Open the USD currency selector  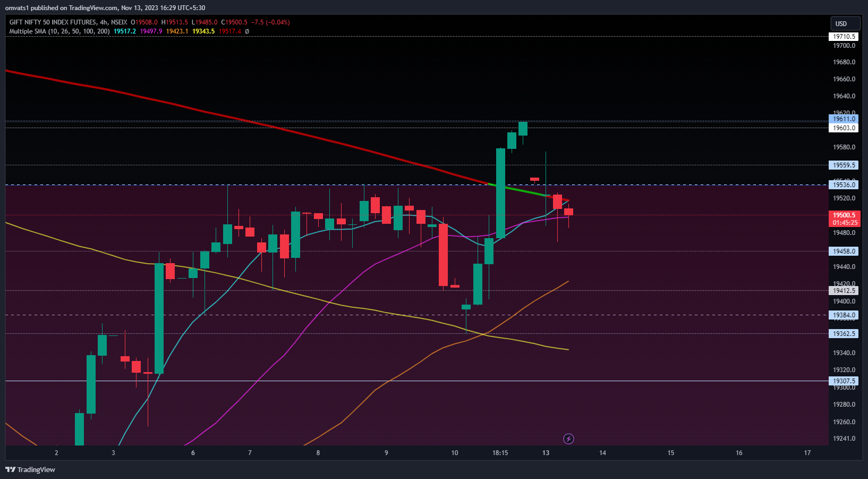pos(845,23)
